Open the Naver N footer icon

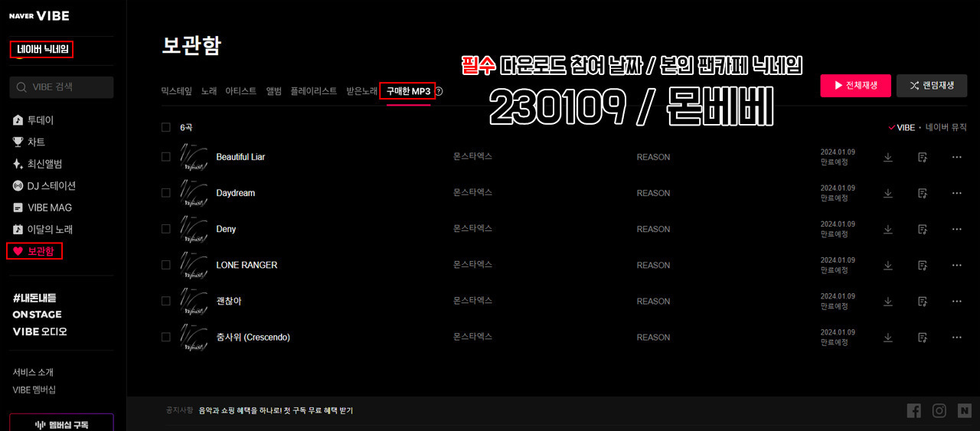tap(964, 411)
